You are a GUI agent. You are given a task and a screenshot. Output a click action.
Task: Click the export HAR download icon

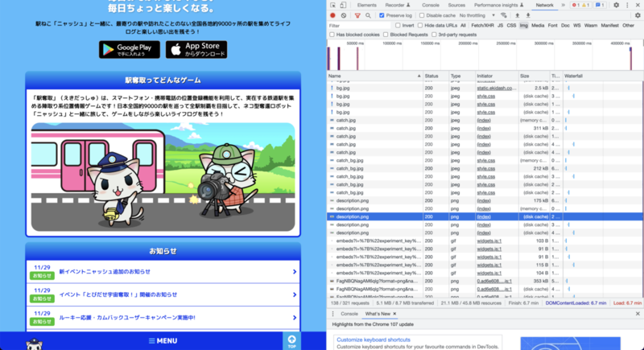[528, 15]
